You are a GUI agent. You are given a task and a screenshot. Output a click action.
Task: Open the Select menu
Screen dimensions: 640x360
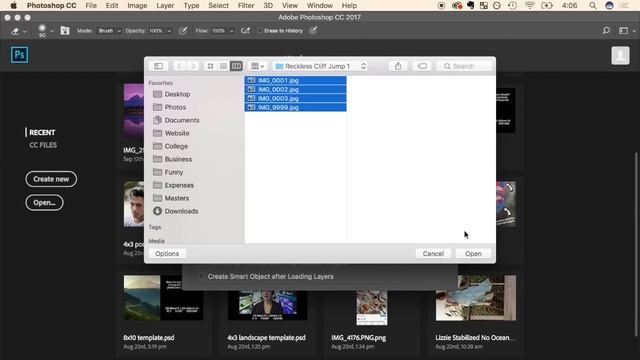[218, 6]
